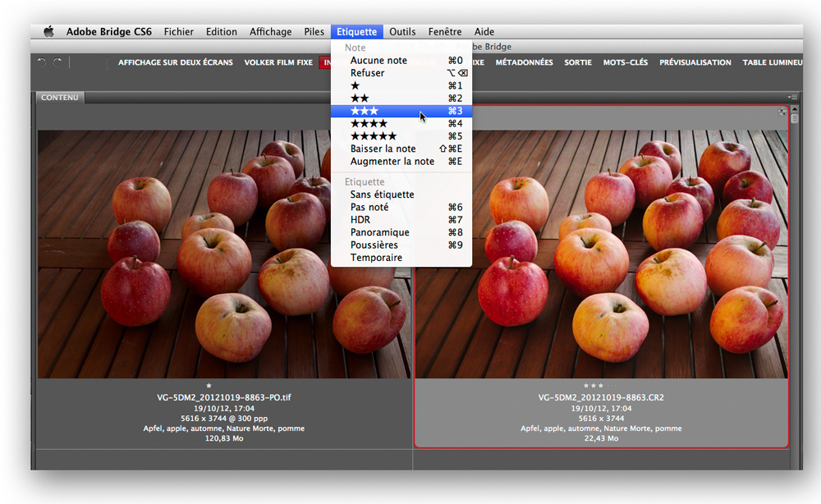Open the Fichier menu
The width and height of the screenshot is (821, 504).
(x=178, y=31)
